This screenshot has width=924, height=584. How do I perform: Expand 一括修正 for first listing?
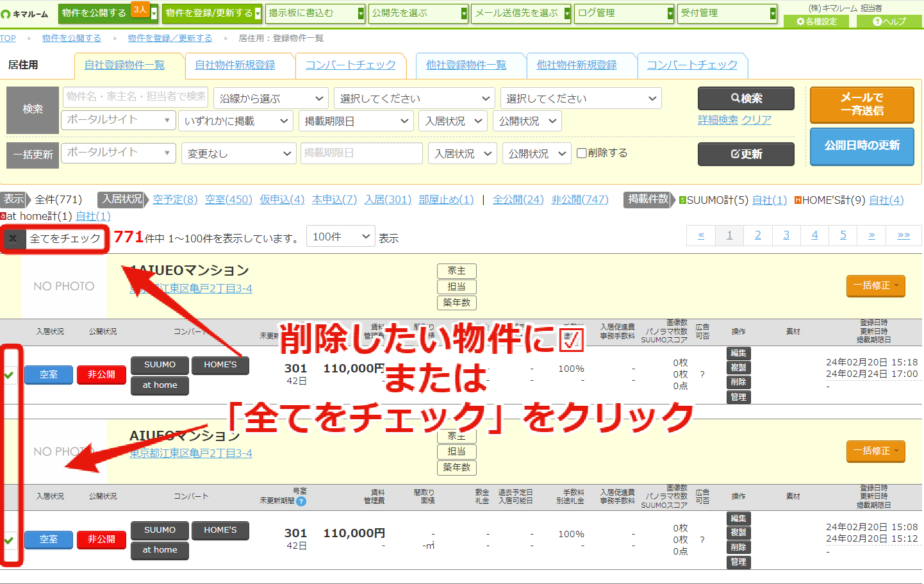pyautogui.click(x=875, y=286)
